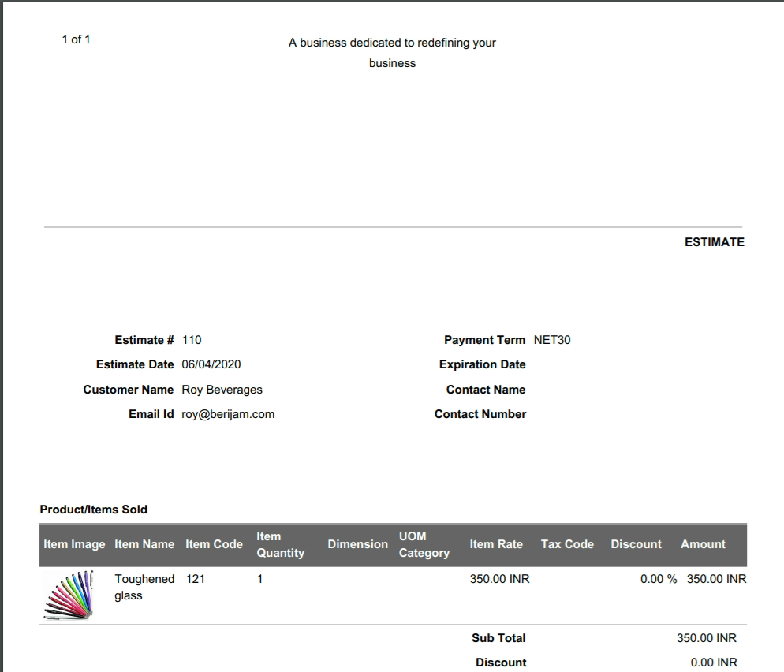Click the Discount label below Sub Total
Screen dimensions: 784x672
pos(501,663)
